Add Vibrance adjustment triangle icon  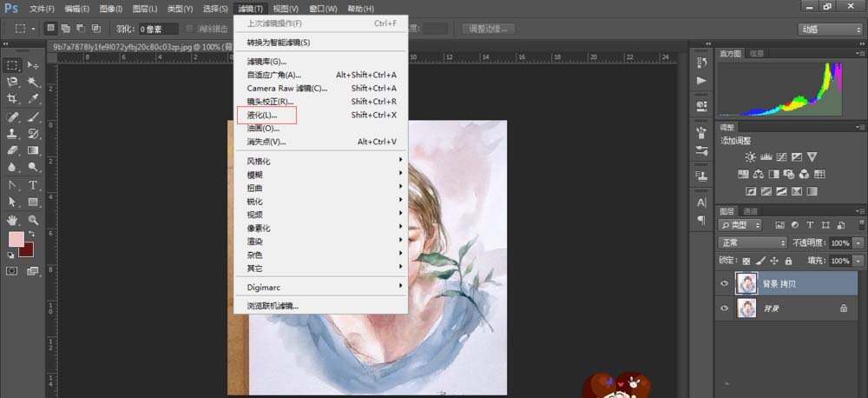[x=812, y=157]
